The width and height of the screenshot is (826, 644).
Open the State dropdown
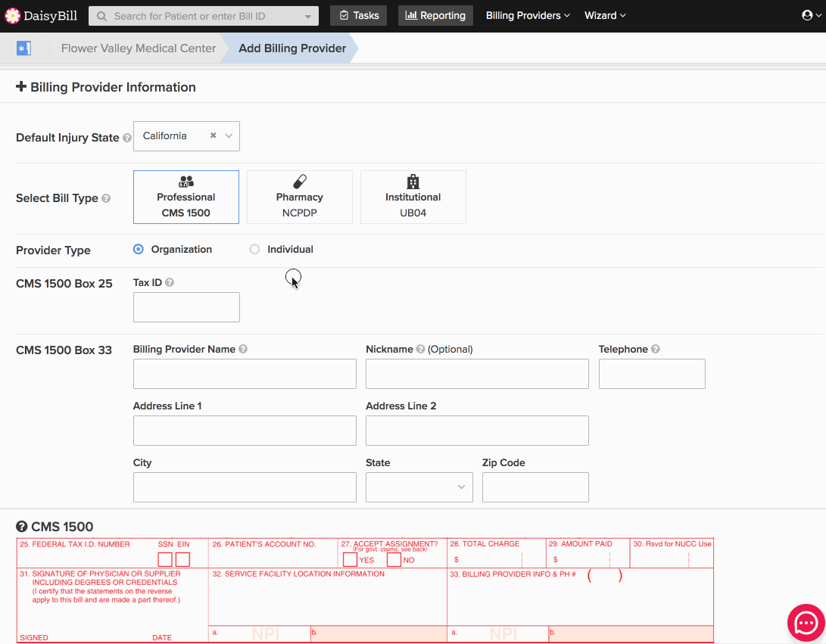419,487
